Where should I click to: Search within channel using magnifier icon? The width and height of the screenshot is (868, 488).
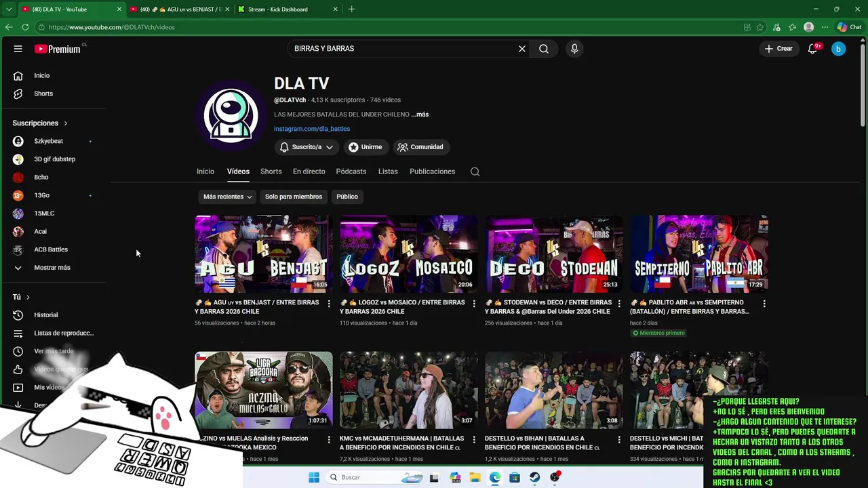coord(475,171)
